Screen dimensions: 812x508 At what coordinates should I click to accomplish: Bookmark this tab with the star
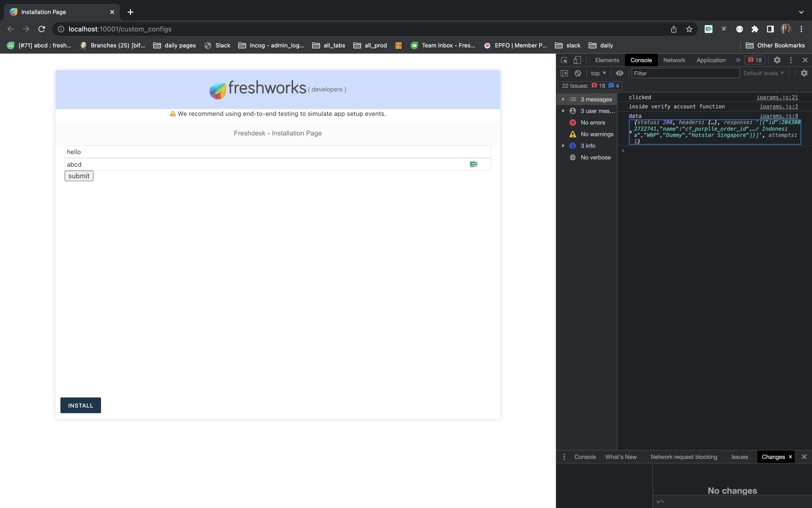689,29
